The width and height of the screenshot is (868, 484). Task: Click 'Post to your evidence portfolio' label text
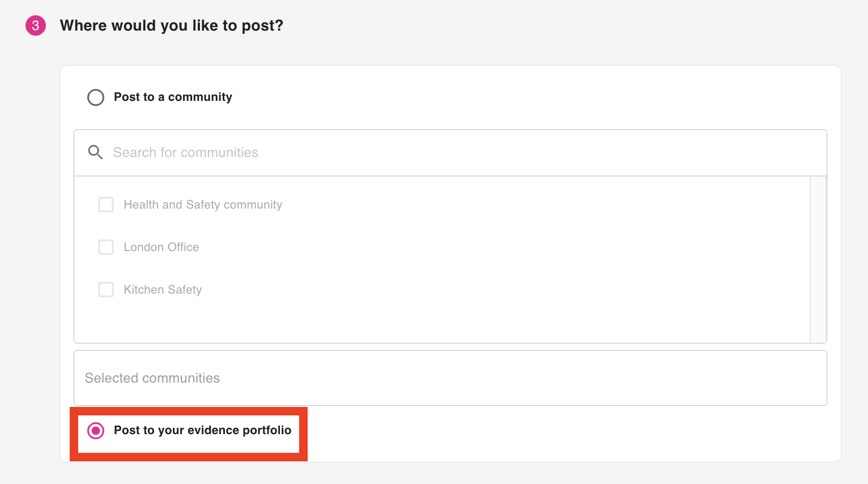click(202, 430)
